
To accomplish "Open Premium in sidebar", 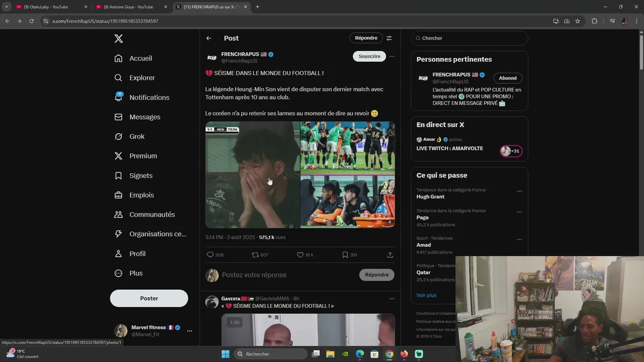I will tap(136, 156).
